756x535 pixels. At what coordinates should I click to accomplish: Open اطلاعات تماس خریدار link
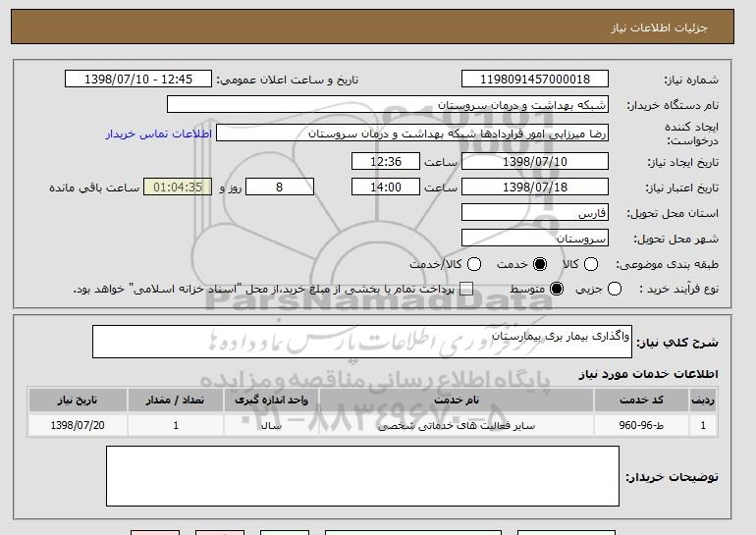point(159,134)
